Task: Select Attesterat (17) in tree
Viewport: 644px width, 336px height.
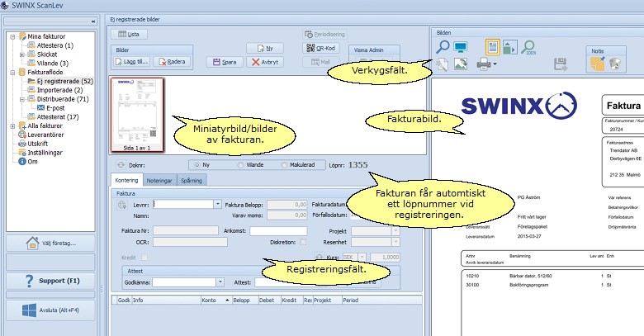Action: pyautogui.click(x=58, y=117)
